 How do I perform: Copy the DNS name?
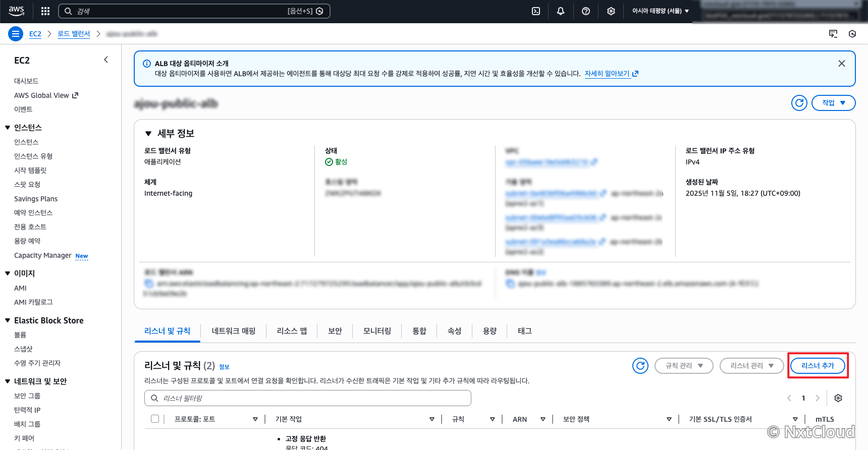(510, 284)
